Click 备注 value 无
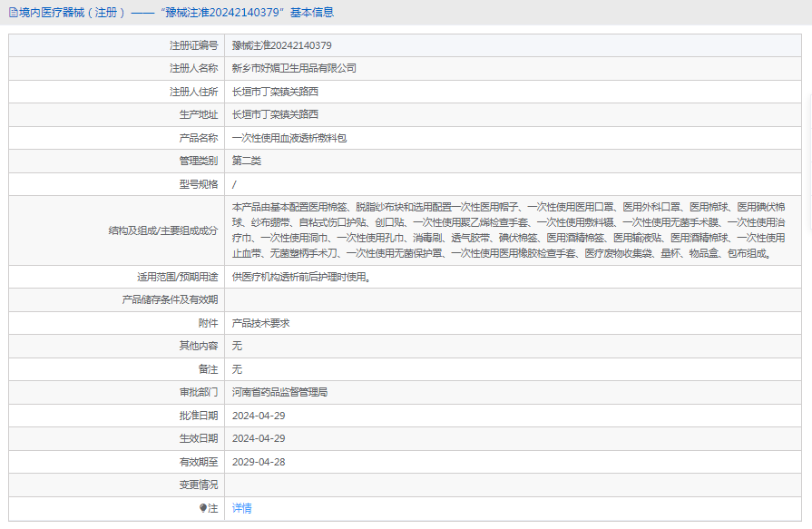The image size is (812, 529). click(237, 369)
